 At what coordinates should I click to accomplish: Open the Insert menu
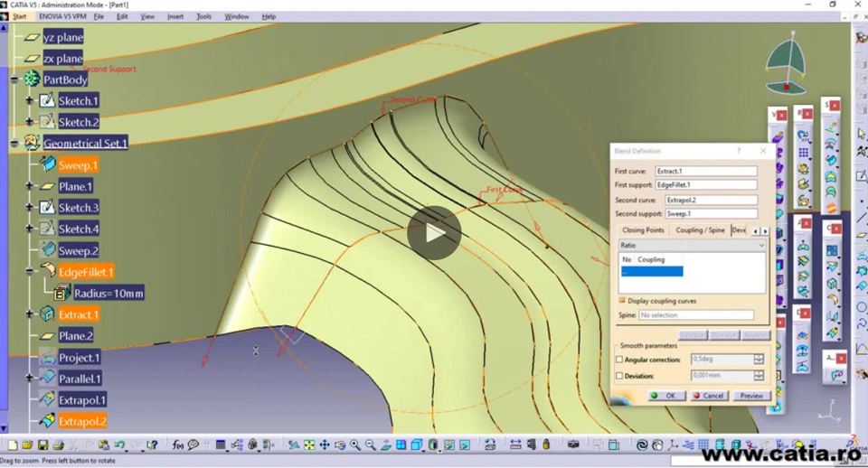(175, 16)
